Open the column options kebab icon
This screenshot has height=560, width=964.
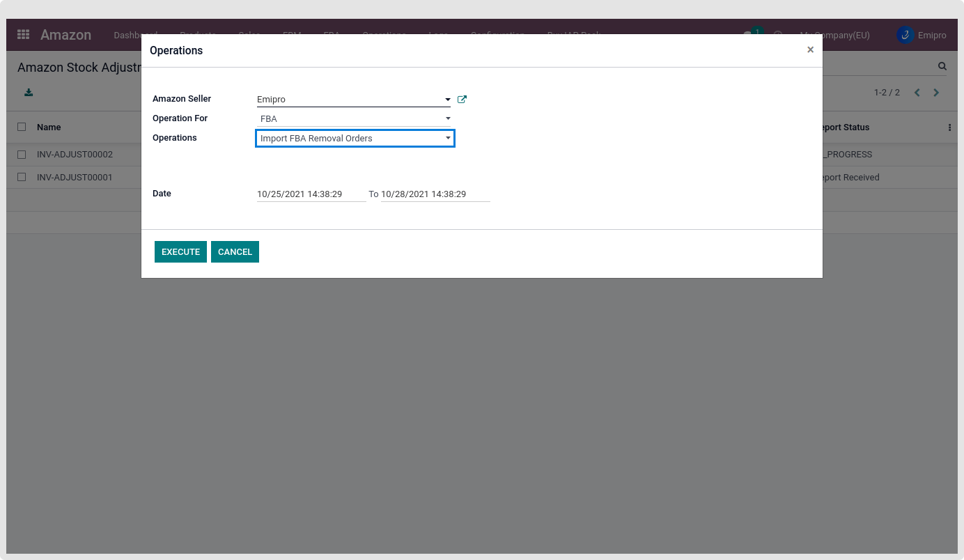pyautogui.click(x=949, y=127)
